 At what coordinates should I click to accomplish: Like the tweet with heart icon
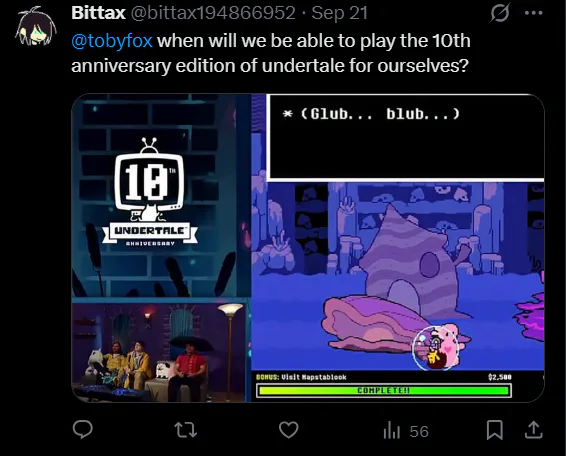(x=288, y=430)
